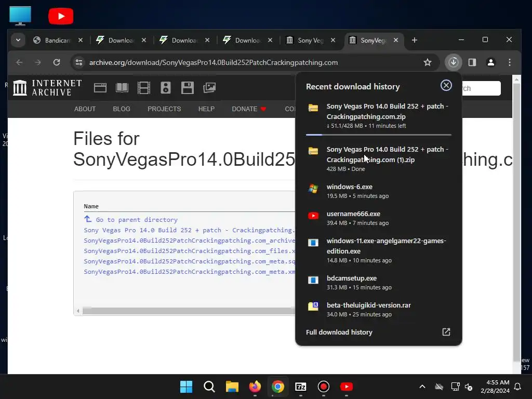The image size is (532, 399).
Task: Click Go to parent directory link
Action: pyautogui.click(x=131, y=220)
